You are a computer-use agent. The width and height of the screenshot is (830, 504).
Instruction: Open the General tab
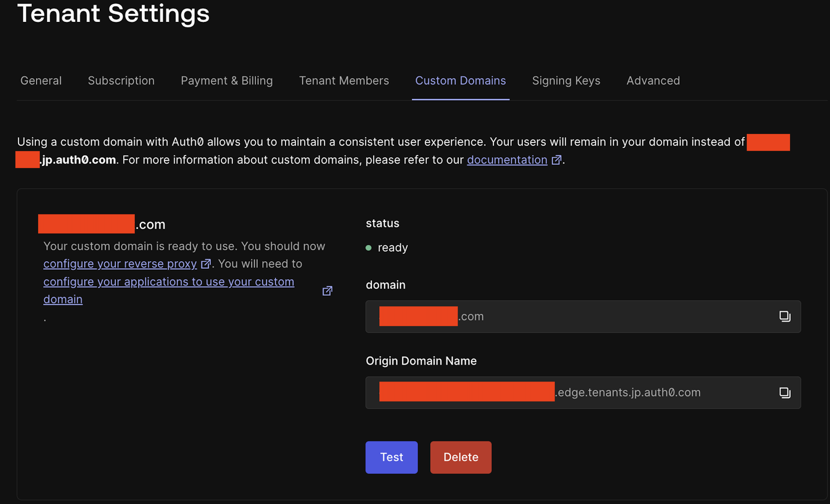point(41,81)
